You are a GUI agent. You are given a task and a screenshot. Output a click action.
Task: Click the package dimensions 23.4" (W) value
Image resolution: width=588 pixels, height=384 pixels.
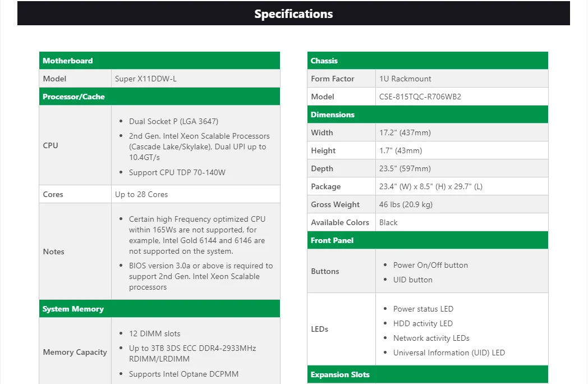tap(431, 186)
